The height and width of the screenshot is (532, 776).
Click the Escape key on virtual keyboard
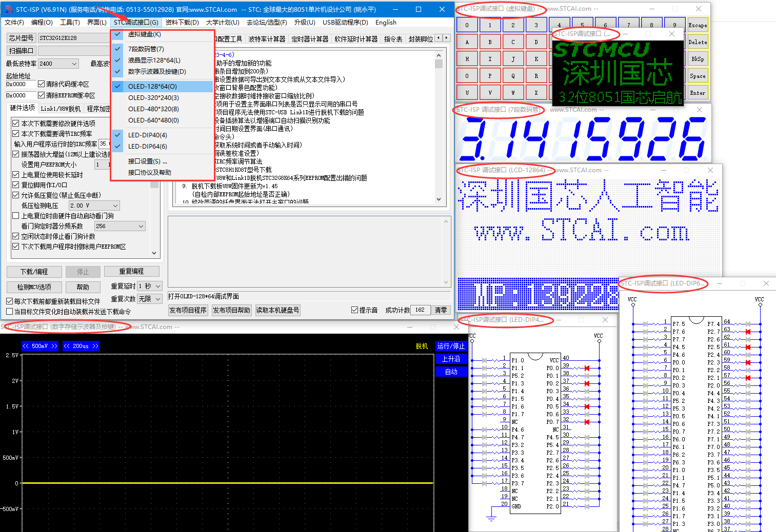tap(698, 25)
